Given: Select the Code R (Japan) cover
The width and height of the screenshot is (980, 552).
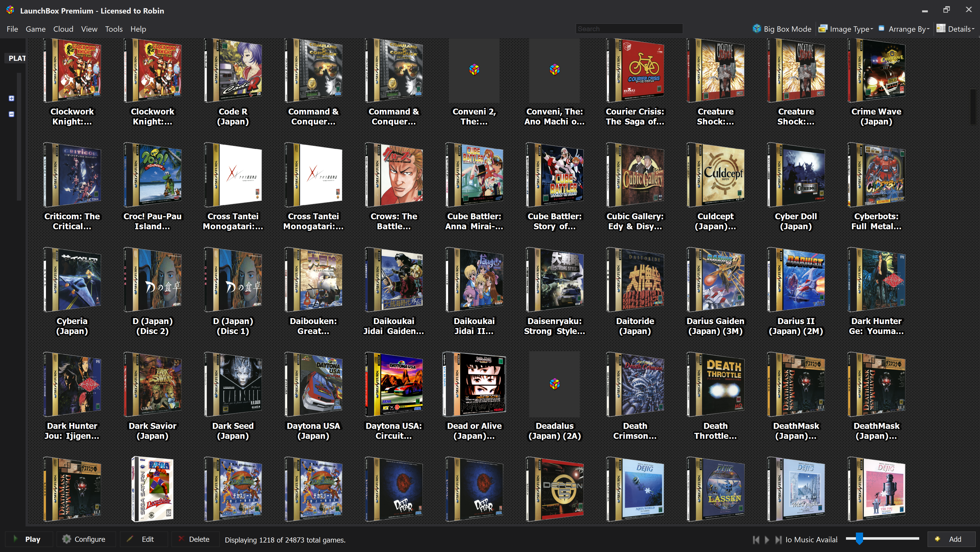Looking at the screenshot, I should pyautogui.click(x=233, y=71).
